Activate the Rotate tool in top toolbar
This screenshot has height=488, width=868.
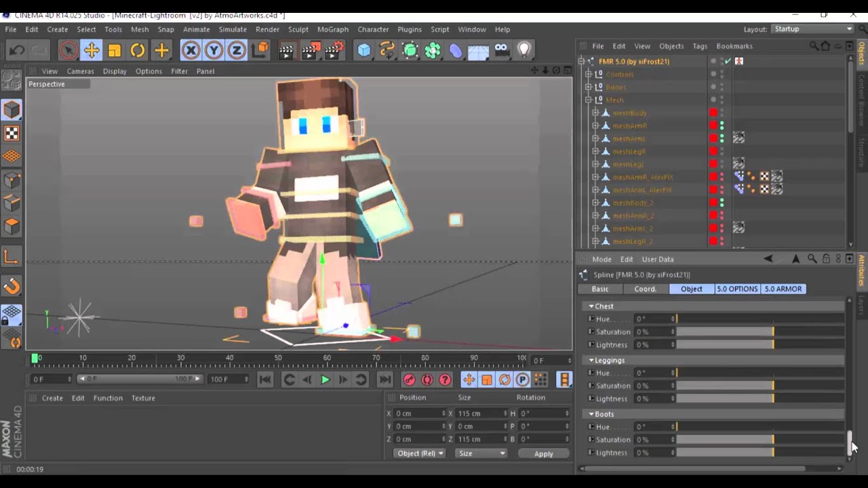click(x=138, y=50)
